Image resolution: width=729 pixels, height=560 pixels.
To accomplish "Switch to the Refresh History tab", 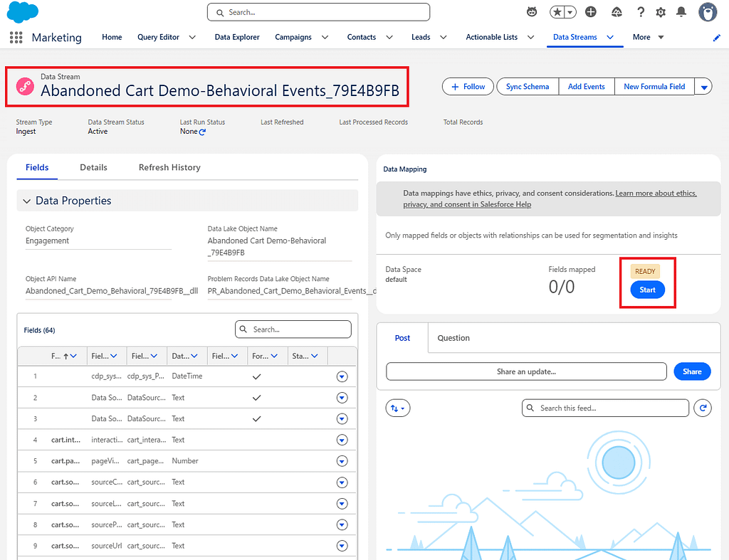I will point(169,168).
